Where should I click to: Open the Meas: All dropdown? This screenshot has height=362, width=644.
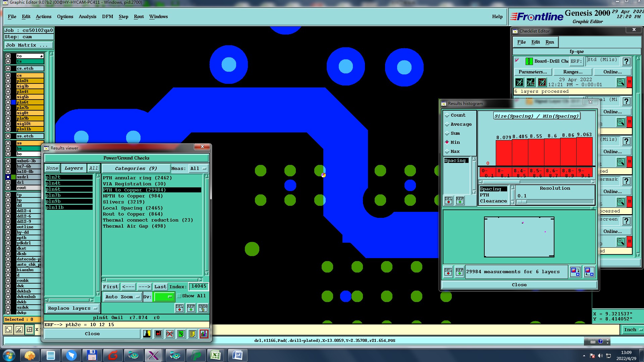coord(198,168)
